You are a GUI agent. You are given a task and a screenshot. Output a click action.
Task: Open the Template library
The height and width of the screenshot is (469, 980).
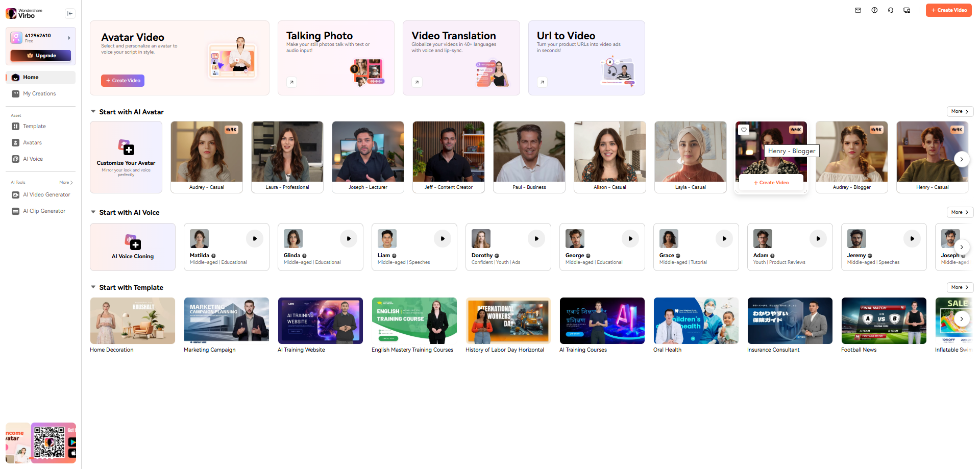[34, 126]
